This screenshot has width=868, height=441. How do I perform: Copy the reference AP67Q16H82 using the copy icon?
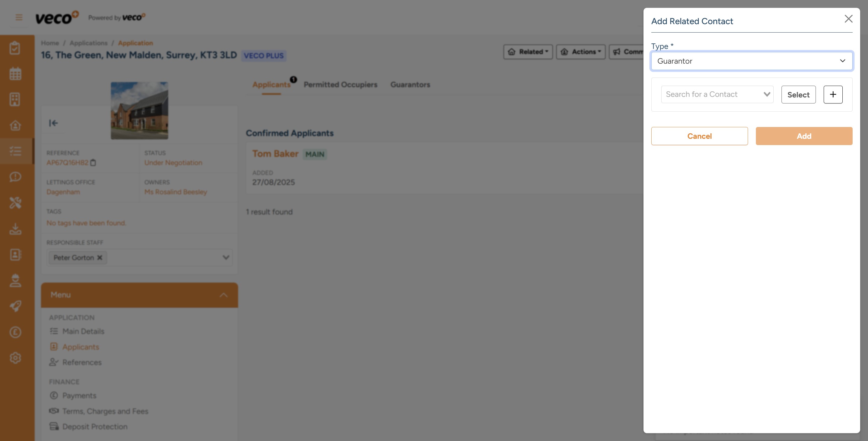93,163
